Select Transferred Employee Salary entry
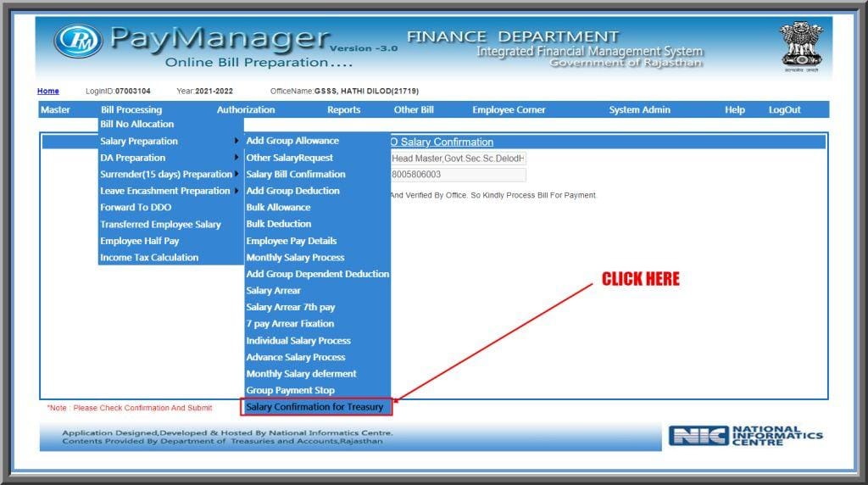Viewport: 868px width, 485px height. coord(160,224)
